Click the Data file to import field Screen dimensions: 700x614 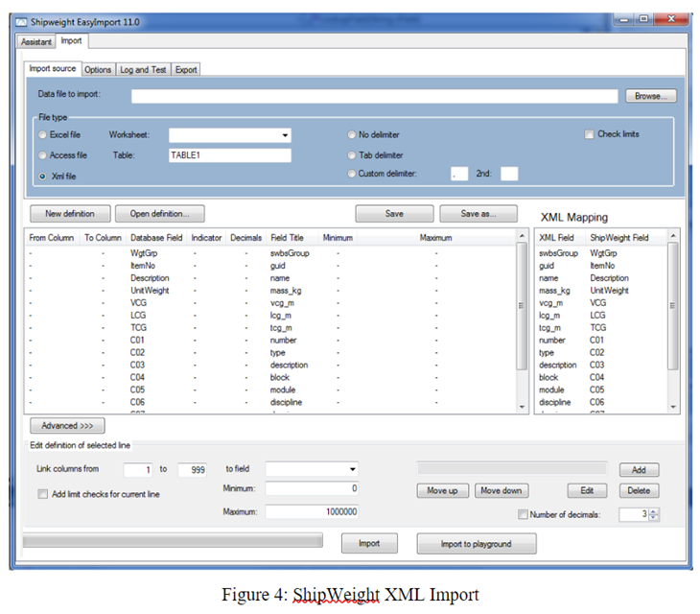pos(374,96)
